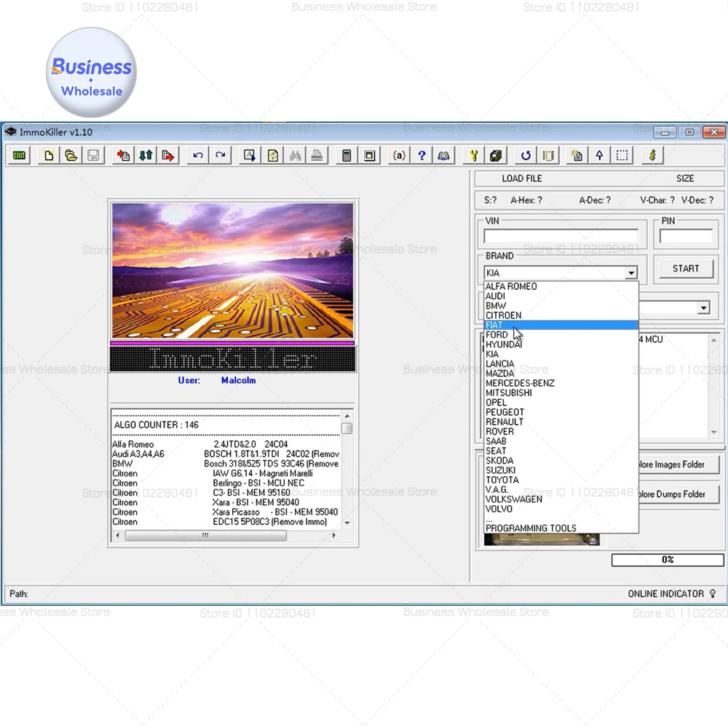728x728 pixels.
Task: Pick V.A.G. from the brand list
Action: point(561,489)
